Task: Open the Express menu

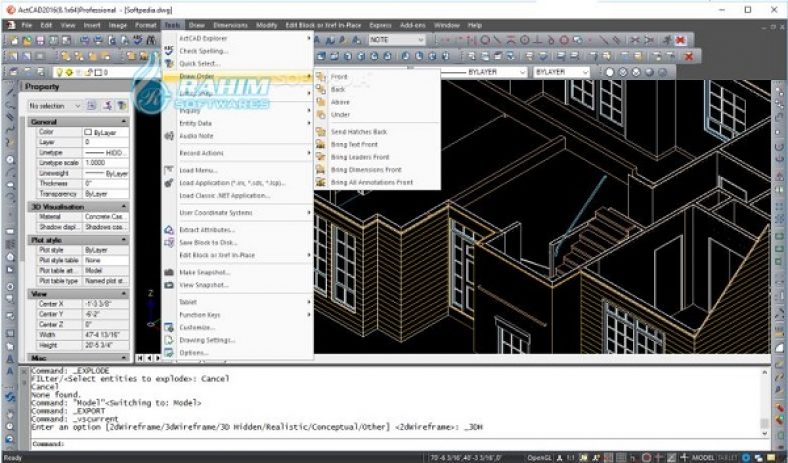Action: click(x=380, y=25)
